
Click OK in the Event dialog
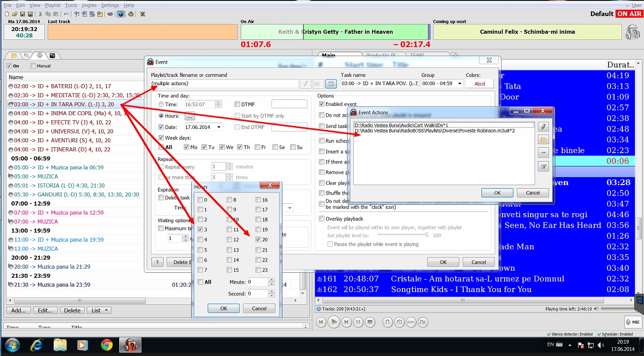click(x=443, y=262)
